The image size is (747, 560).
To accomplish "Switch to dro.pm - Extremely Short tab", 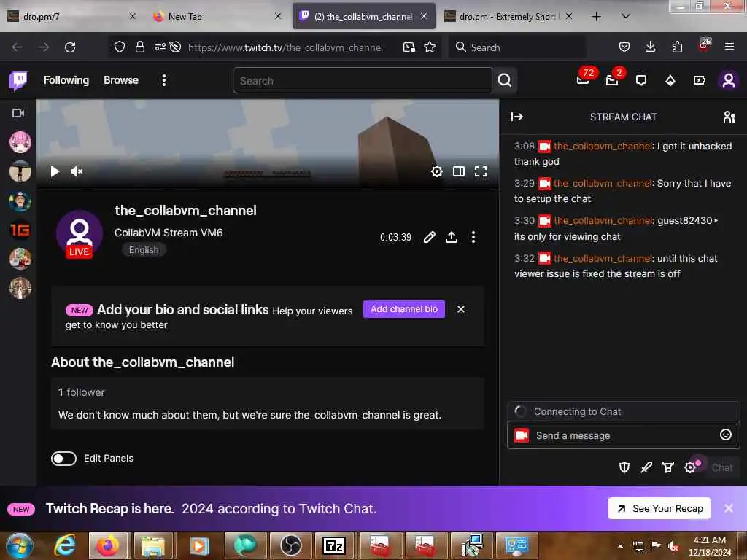I will [508, 17].
